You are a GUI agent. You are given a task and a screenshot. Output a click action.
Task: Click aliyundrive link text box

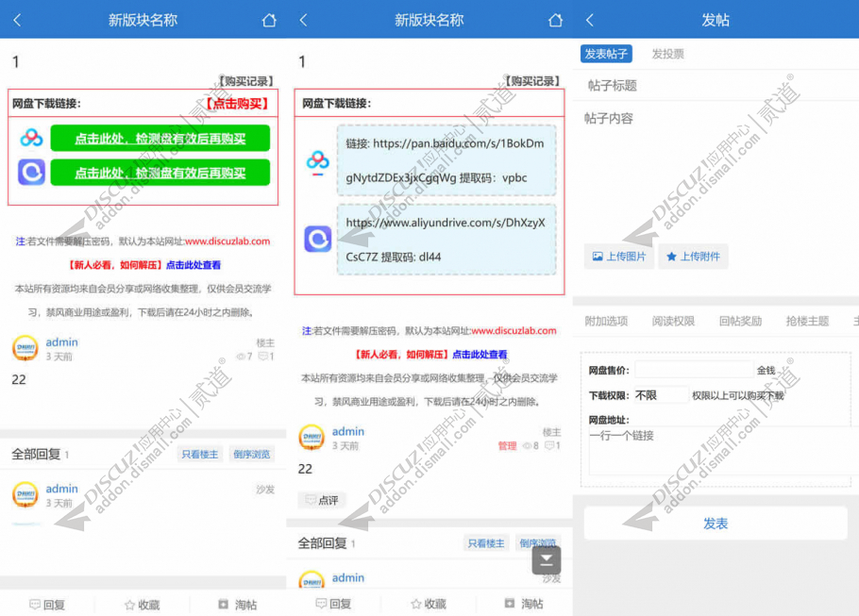click(x=446, y=240)
